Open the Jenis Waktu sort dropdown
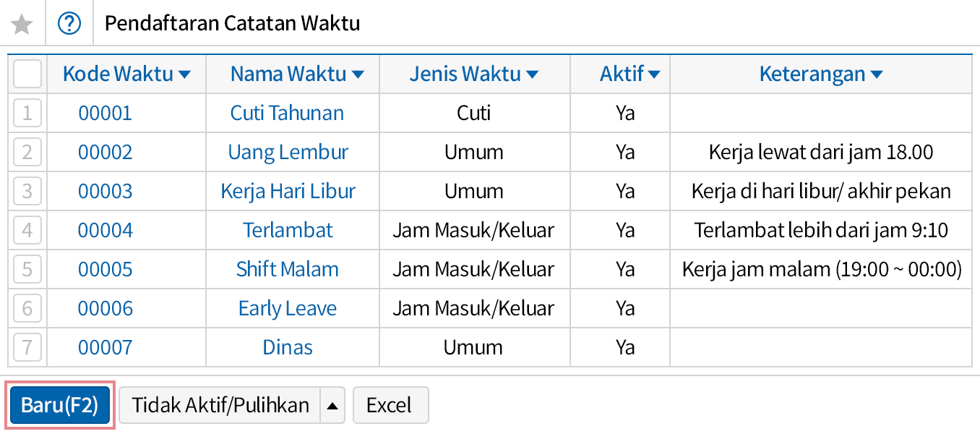 (531, 73)
